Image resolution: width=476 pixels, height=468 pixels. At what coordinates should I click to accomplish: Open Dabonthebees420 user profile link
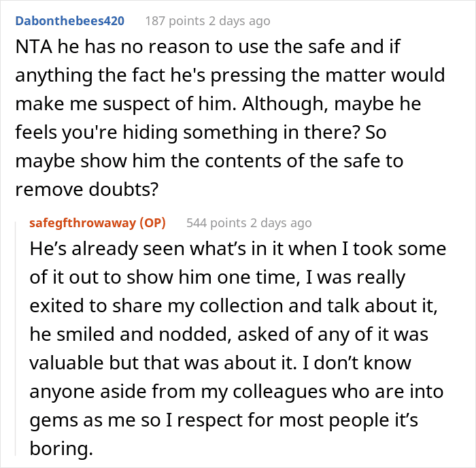tap(70, 21)
